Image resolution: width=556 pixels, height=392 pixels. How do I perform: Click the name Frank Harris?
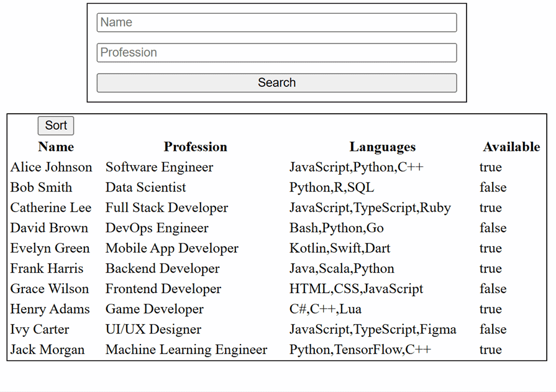click(47, 268)
